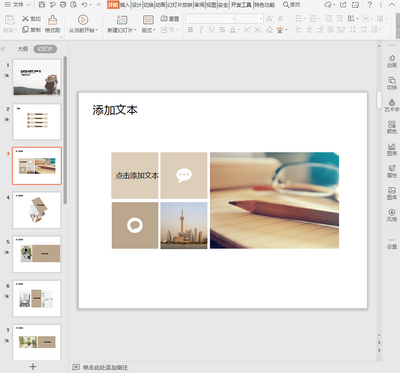Click the Undo arrow icon
This screenshot has width=400, height=373.
click(x=84, y=5)
